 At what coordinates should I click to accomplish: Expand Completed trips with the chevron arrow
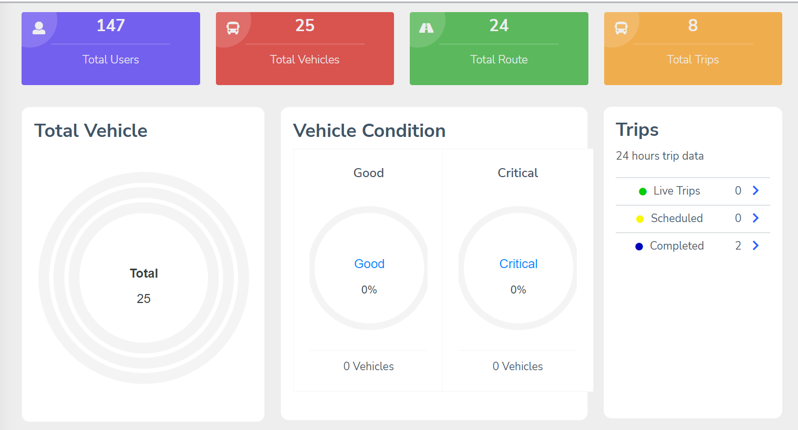point(756,246)
